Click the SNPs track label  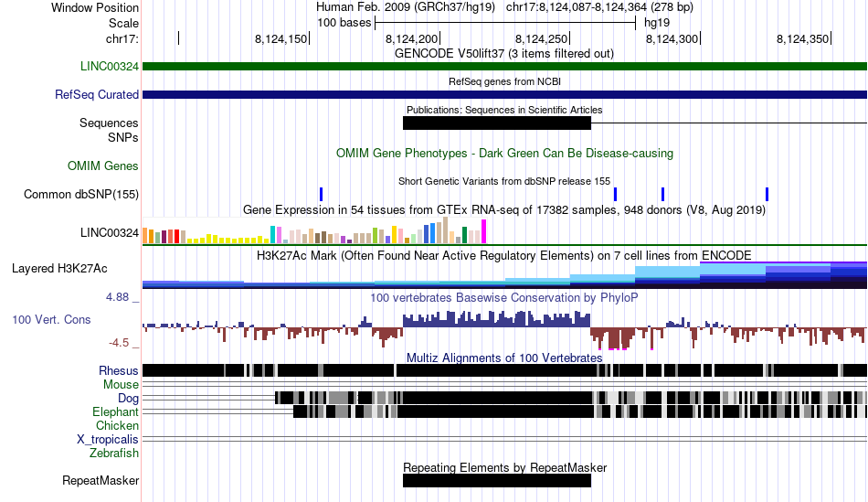123,137
